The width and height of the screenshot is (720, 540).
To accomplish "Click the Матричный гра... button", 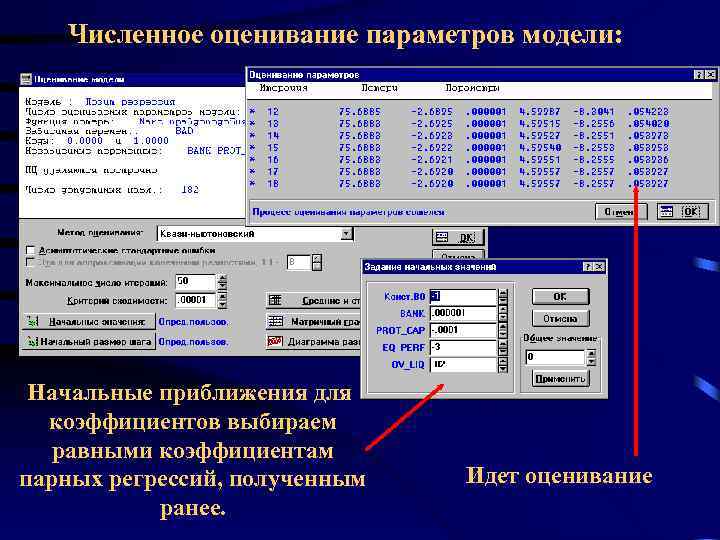I will click(313, 322).
